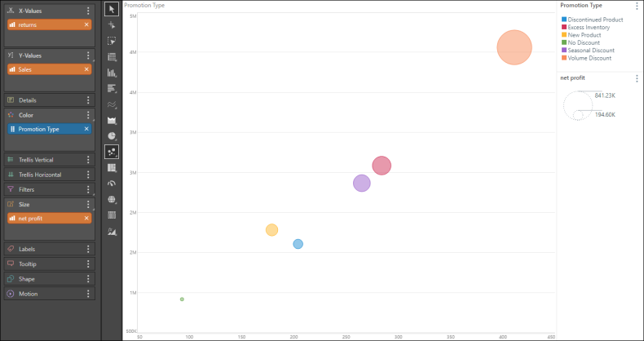Switch to grid table visualization
Image resolution: width=644 pixels, height=341 pixels.
click(112, 56)
